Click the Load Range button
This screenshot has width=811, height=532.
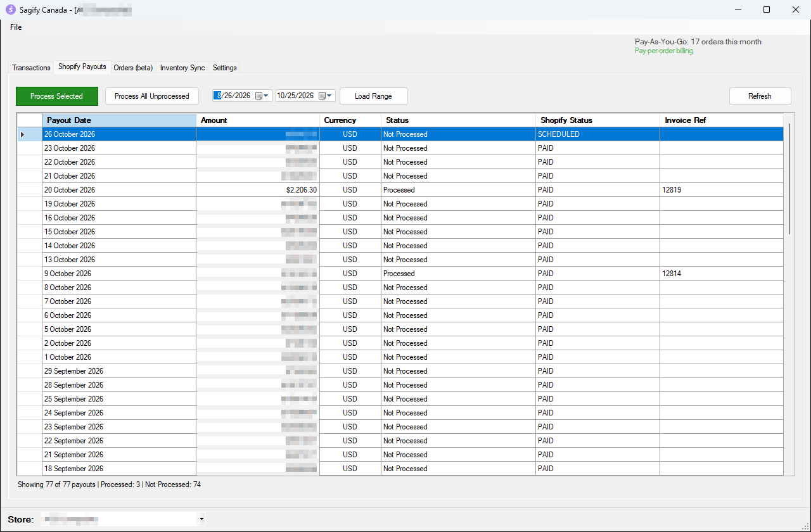click(374, 96)
